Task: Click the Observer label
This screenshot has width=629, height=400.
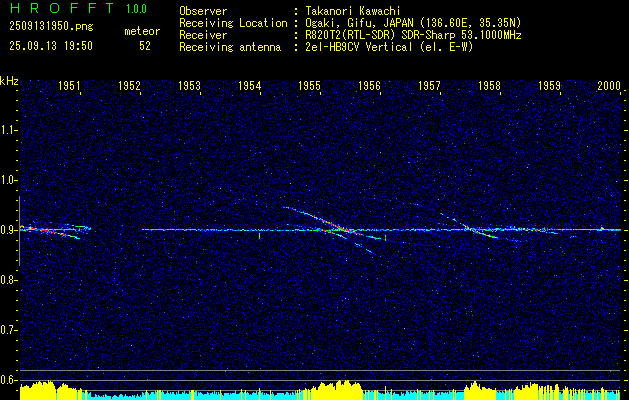Action: click(x=203, y=11)
